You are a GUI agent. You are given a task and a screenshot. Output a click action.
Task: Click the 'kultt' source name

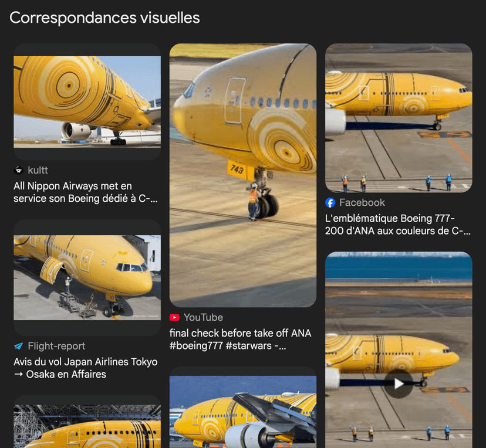point(38,170)
